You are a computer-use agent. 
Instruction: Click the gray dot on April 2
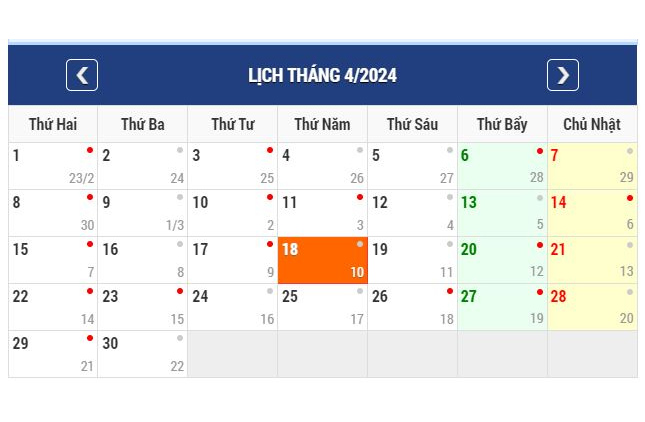pos(180,150)
